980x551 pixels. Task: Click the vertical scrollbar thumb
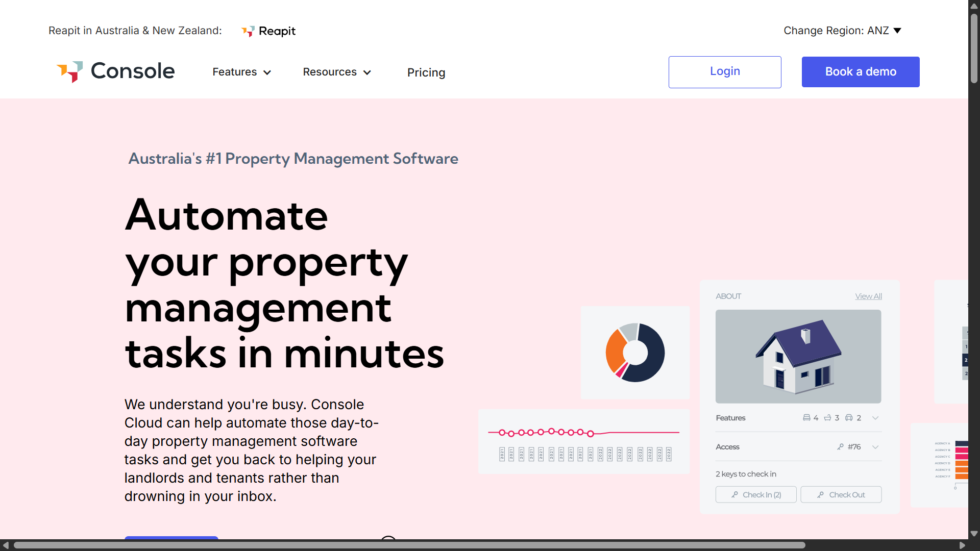point(974,48)
